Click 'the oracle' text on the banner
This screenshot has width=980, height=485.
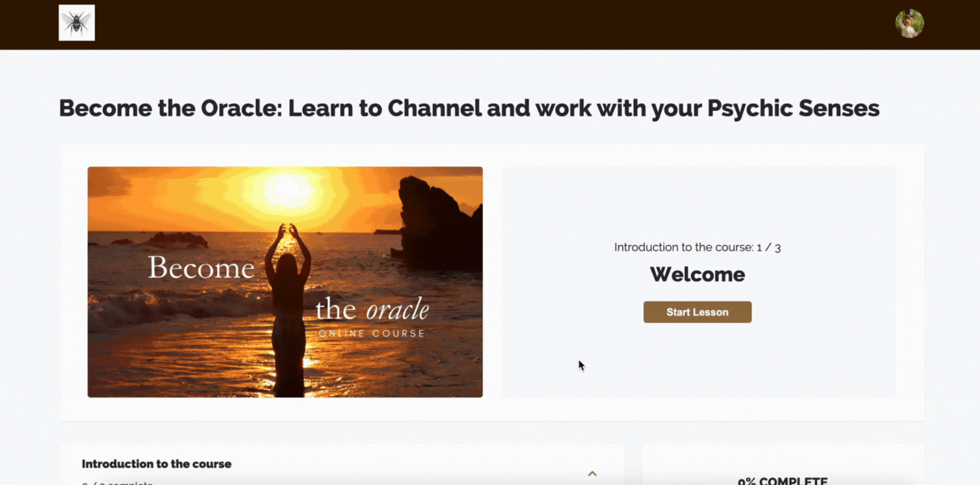372,310
